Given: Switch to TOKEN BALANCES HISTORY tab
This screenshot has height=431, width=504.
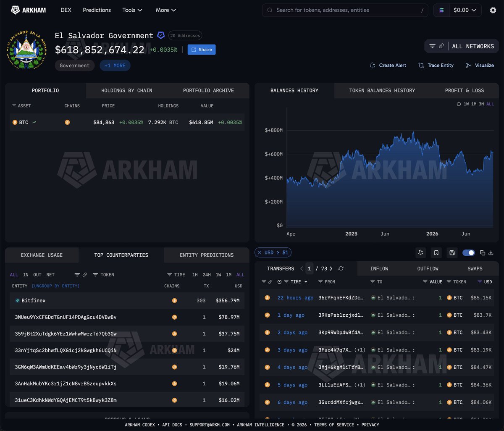Looking at the screenshot, I should (x=382, y=90).
